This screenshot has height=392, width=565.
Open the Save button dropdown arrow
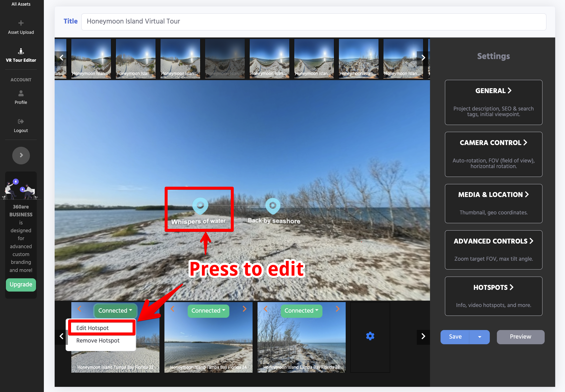(479, 337)
